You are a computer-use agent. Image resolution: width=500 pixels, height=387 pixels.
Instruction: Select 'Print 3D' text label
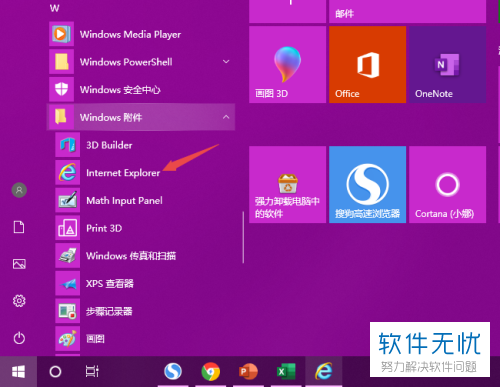pos(104,228)
